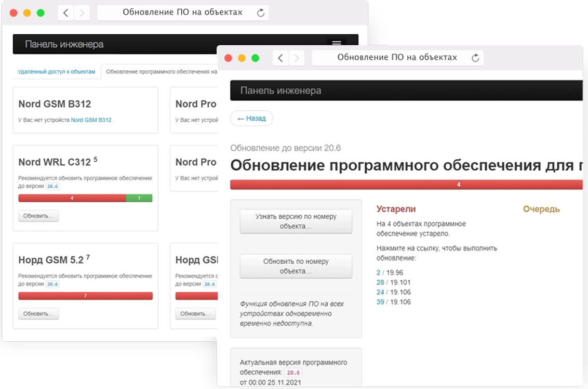
Task: Open object 28 link with version 19.101
Action: click(380, 282)
